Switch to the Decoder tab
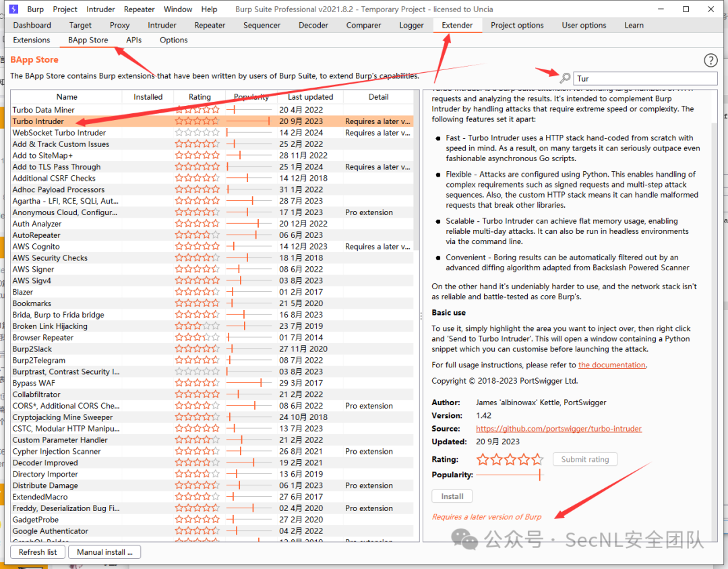 [313, 25]
